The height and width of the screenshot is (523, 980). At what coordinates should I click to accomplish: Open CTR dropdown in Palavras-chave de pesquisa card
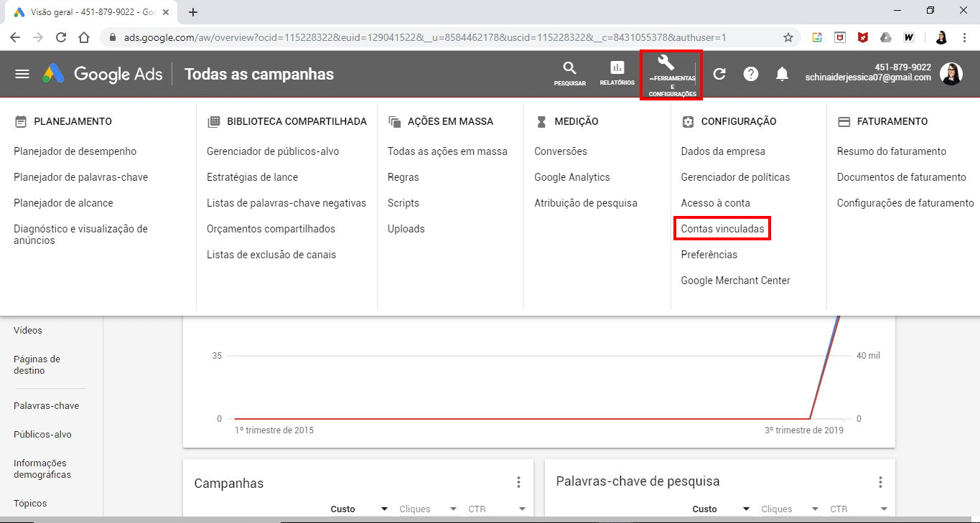859,509
